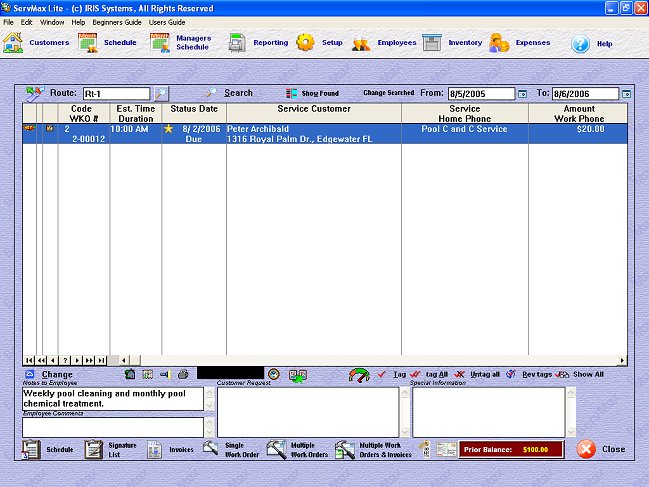Click the flashlight icon in the action row
The width and height of the screenshot is (649, 487).
(165, 374)
